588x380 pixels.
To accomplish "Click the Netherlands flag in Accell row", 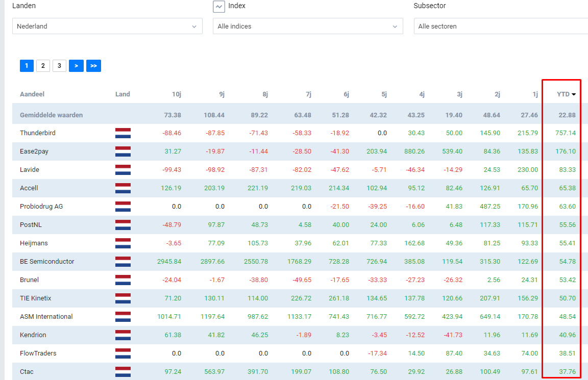I will 123,188.
